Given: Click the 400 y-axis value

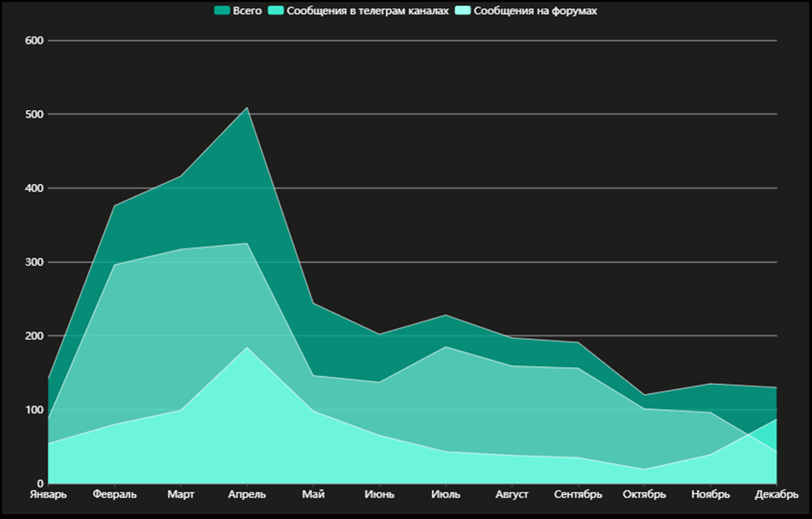Looking at the screenshot, I should (x=34, y=188).
